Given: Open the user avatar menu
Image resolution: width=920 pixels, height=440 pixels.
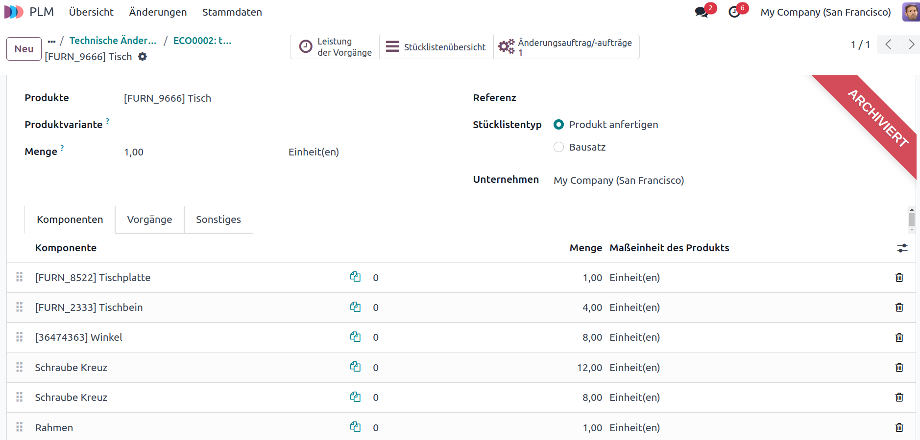Looking at the screenshot, I should pos(910,12).
